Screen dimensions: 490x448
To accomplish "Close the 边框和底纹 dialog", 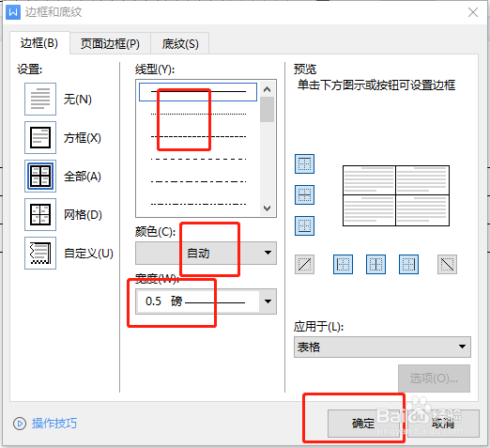I will coord(473,12).
